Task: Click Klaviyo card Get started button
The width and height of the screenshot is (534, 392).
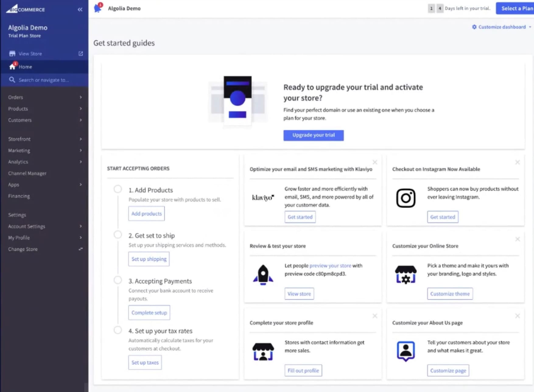Action: click(x=300, y=217)
